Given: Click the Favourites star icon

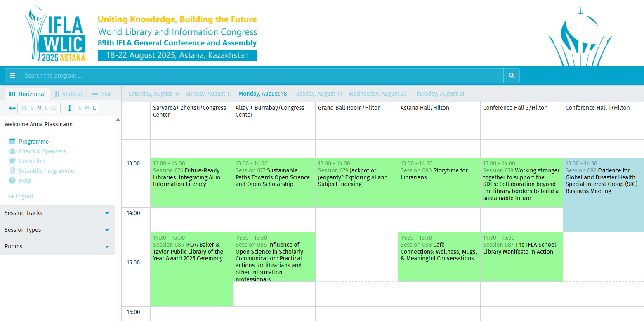Looking at the screenshot, I should [12, 161].
